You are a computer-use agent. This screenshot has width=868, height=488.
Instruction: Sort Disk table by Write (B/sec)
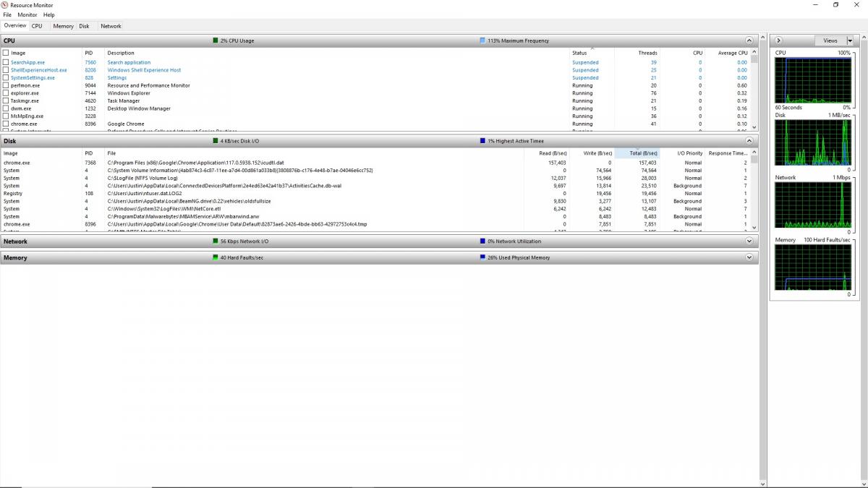592,153
